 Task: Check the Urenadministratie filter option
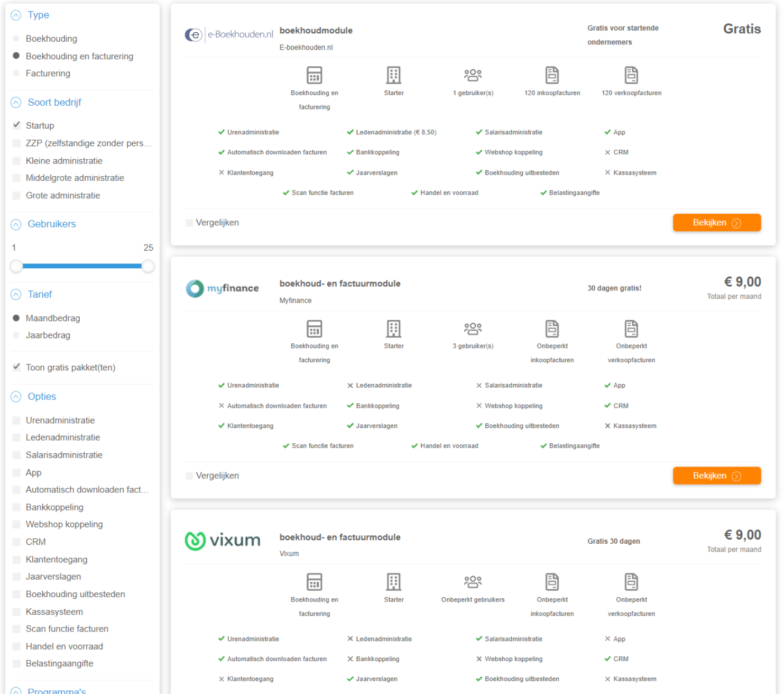click(16, 420)
